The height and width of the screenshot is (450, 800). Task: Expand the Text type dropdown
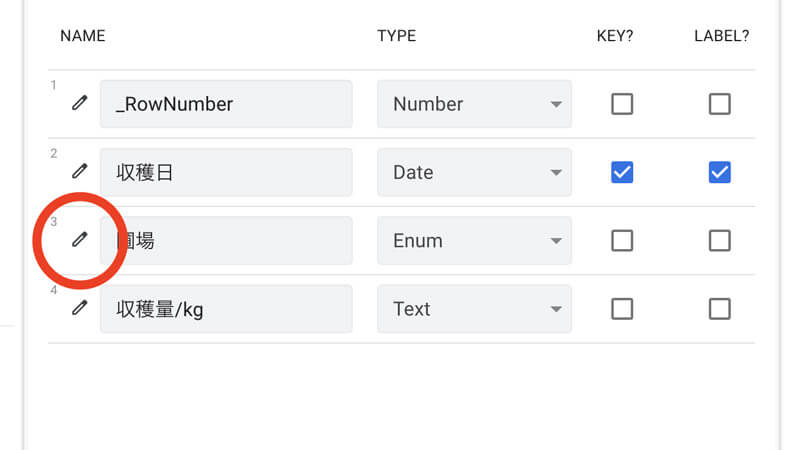coord(474,309)
